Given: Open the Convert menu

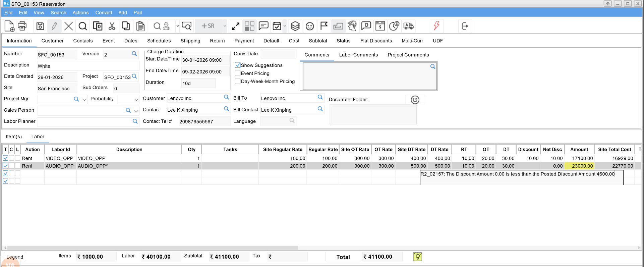Looking at the screenshot, I should click(x=104, y=12).
